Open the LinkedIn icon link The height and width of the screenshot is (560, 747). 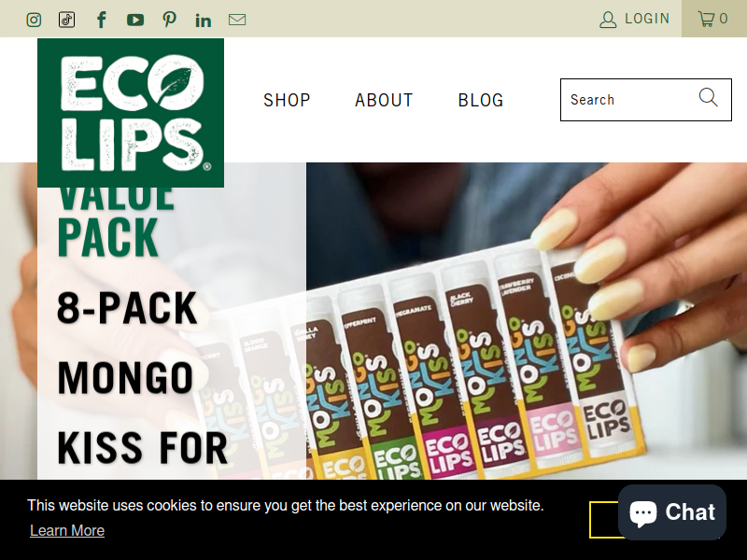(x=203, y=20)
